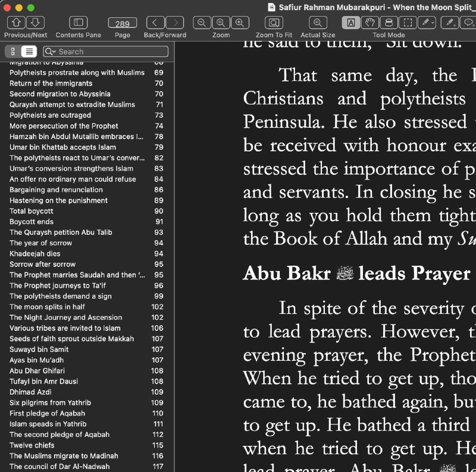476x472 pixels.
Task: Click the 'Abu Bakr leads Prayer' heading
Action: pos(356,273)
